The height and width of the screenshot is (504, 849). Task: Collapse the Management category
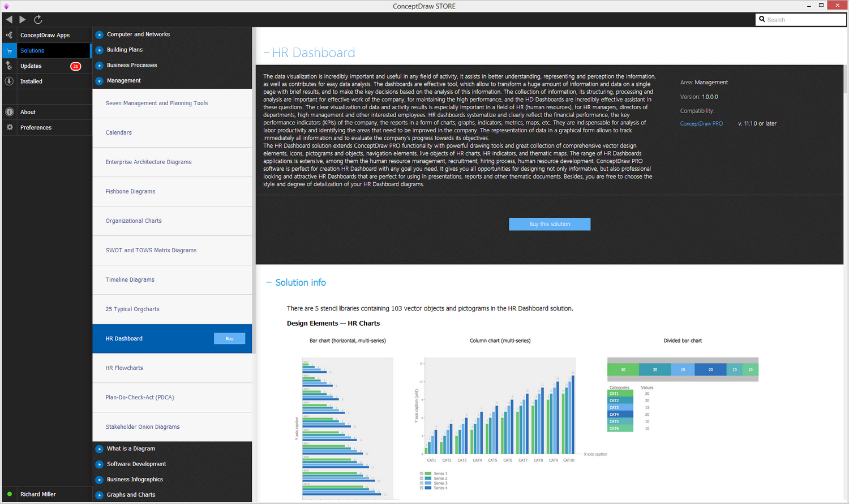[x=99, y=81]
